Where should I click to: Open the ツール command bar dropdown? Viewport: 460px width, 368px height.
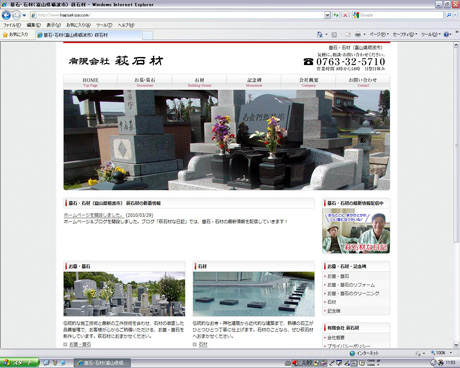click(431, 34)
